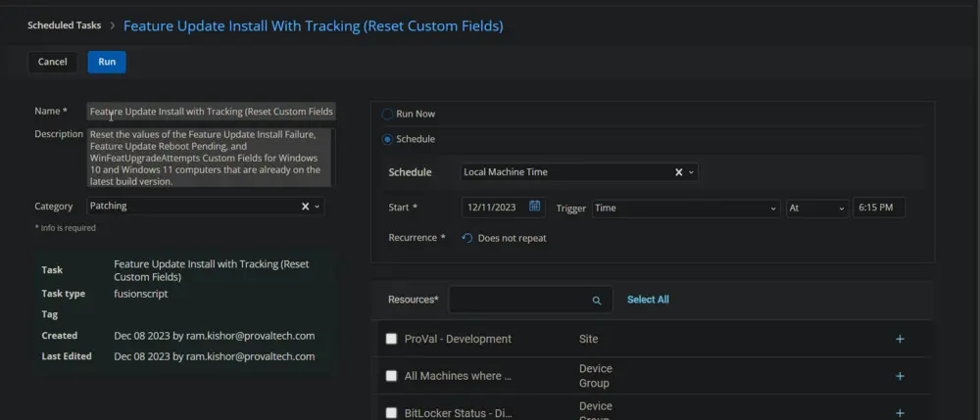Check the ProVal - Development checkbox
This screenshot has height=420, width=980.
tap(391, 339)
